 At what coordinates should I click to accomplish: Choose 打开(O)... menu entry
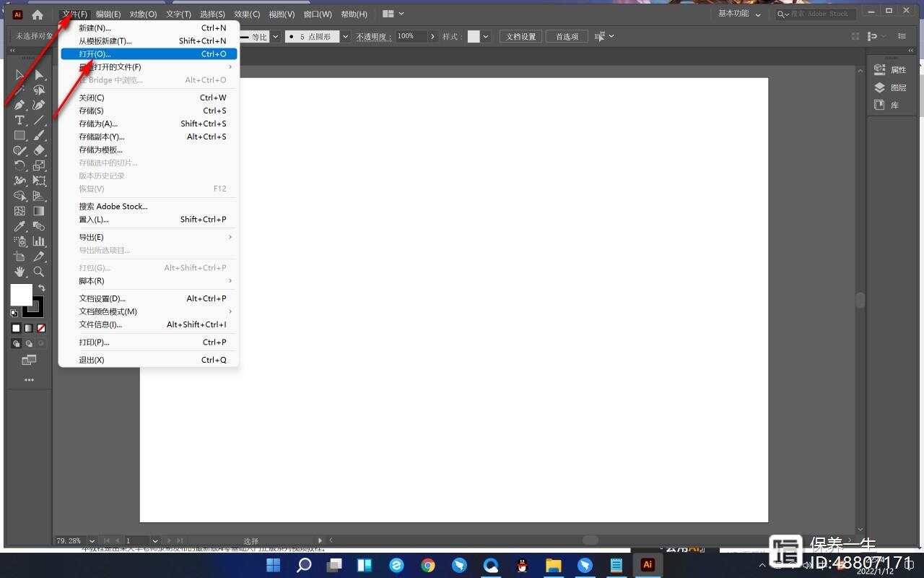pos(148,54)
